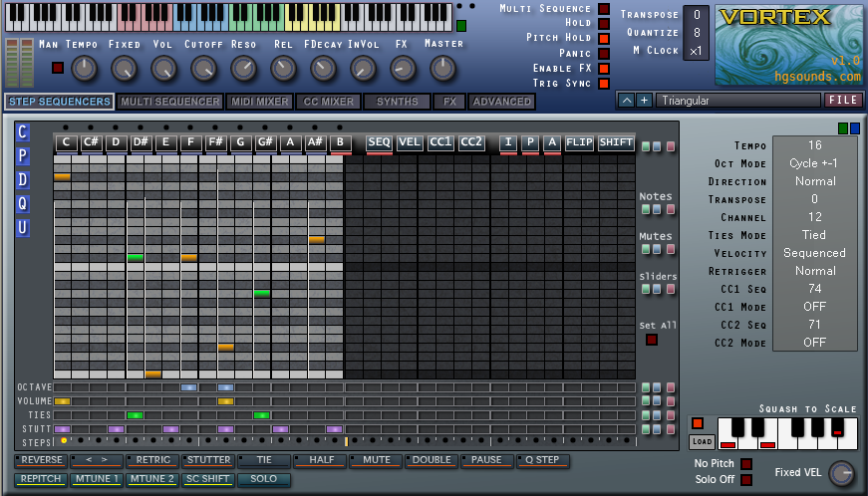This screenshot has width=868, height=496.
Task: Enable the Pitch Hold toggle
Action: (x=603, y=38)
